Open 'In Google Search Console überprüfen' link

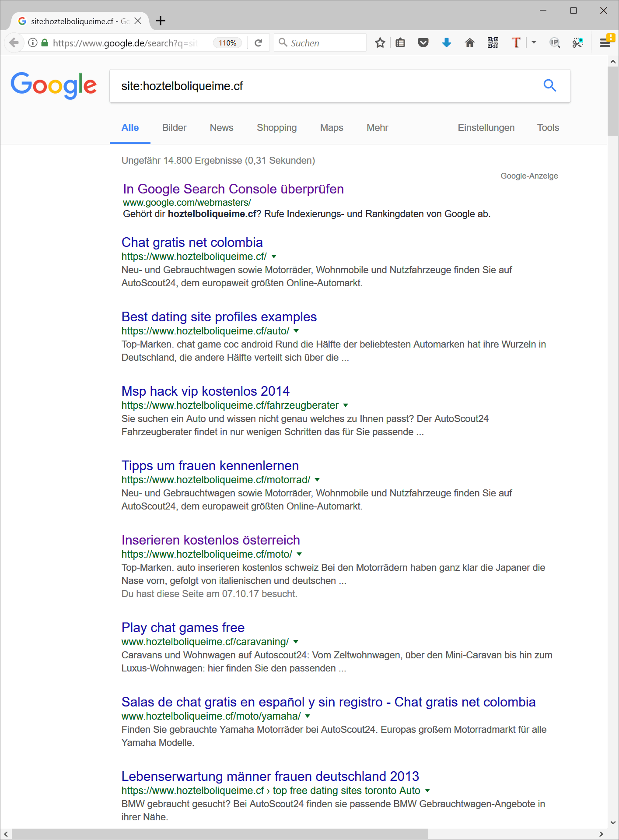233,189
